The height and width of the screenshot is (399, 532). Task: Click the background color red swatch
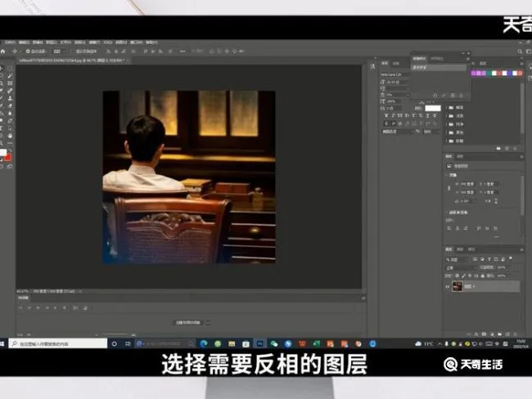coord(8,157)
